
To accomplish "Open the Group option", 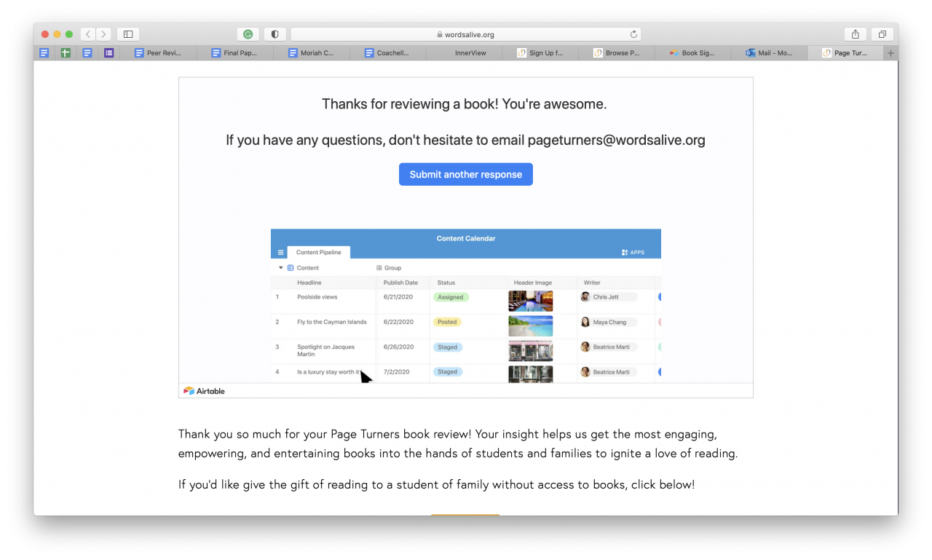I will point(389,268).
